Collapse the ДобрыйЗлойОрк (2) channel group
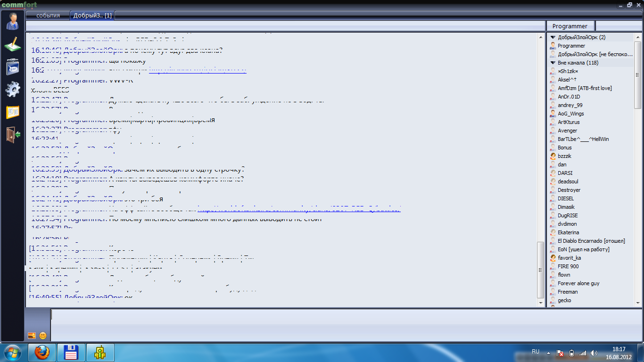 click(553, 37)
